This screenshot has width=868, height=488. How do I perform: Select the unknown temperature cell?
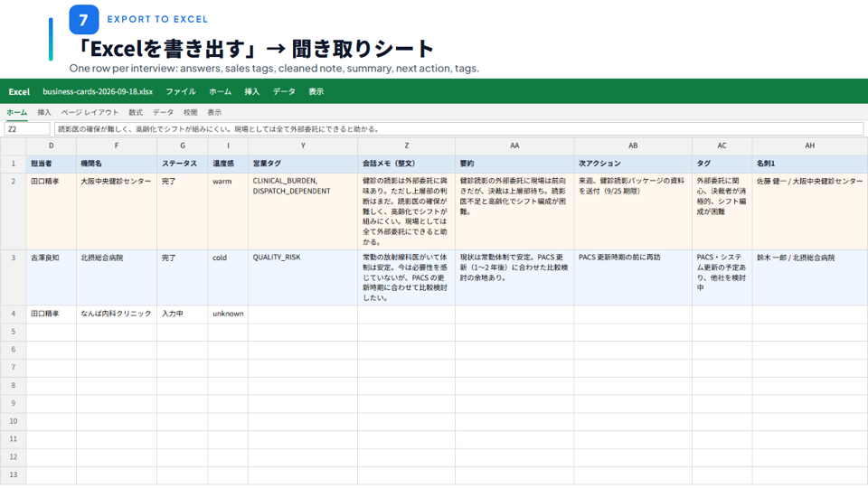tap(228, 314)
